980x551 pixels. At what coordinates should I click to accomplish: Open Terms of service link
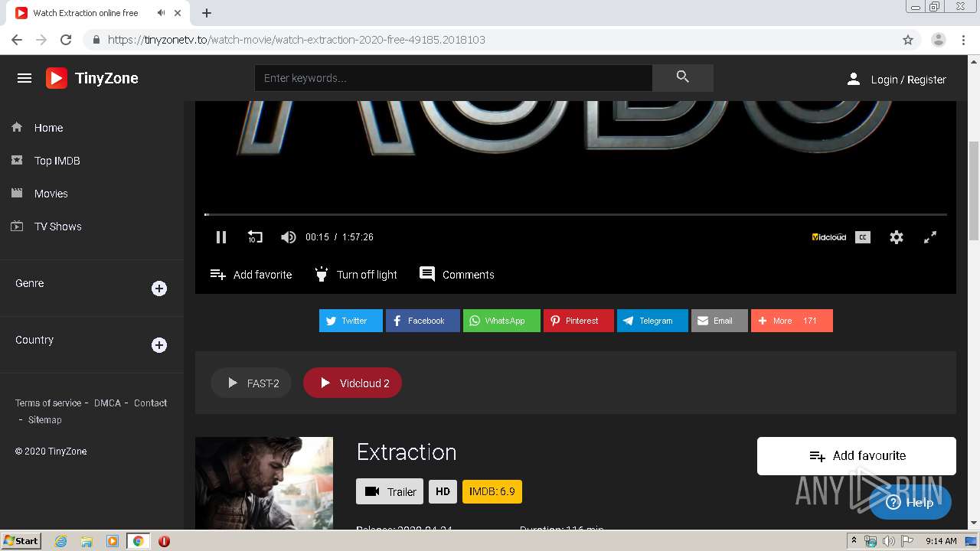pos(48,403)
